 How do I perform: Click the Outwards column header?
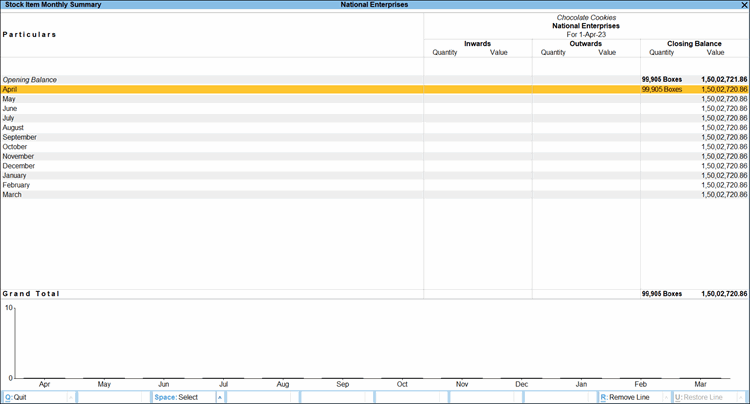(585, 44)
